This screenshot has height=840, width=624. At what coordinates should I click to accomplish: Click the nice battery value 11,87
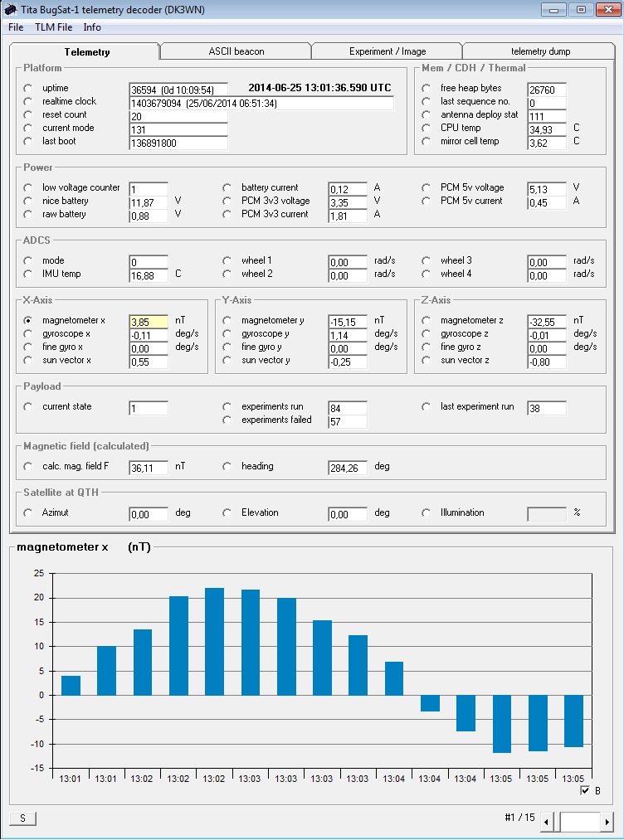149,202
